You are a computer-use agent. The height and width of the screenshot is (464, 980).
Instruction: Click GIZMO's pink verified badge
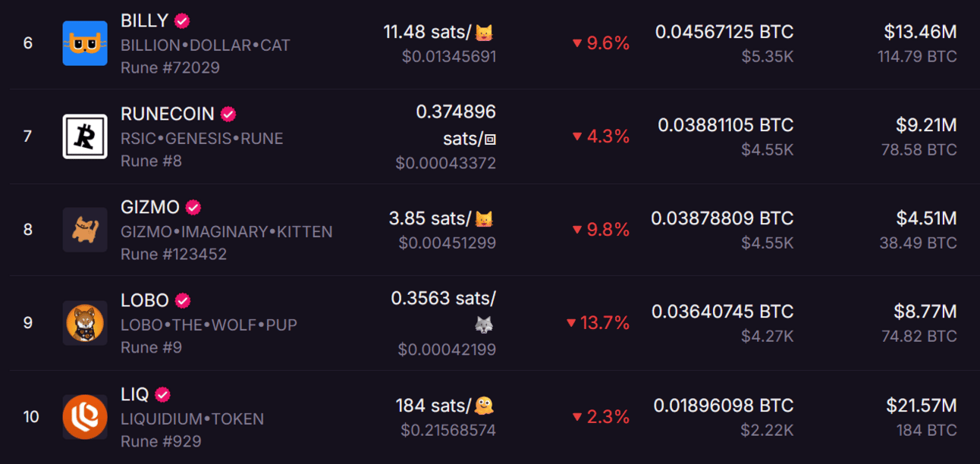(x=193, y=207)
